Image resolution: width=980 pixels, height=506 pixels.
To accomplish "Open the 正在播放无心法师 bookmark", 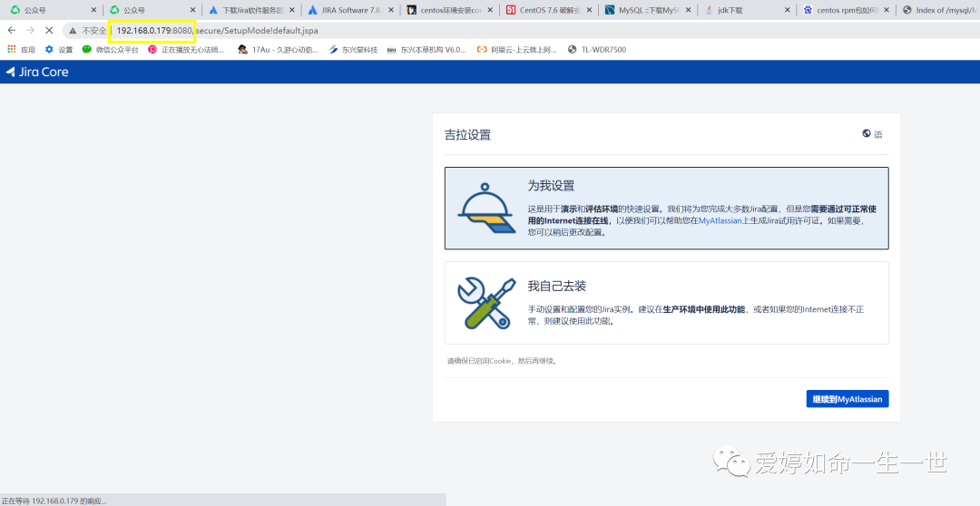I will pos(186,49).
